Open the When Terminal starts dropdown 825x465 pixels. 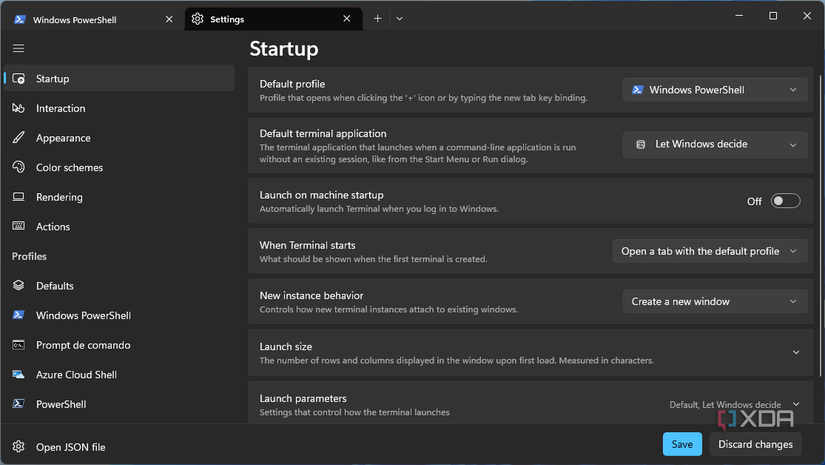click(x=709, y=251)
